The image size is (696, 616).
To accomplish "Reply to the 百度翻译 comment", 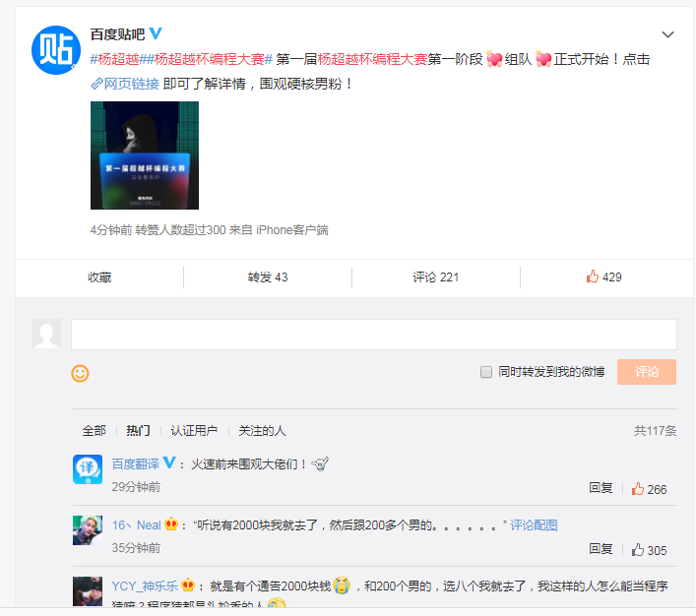I will click(x=601, y=488).
